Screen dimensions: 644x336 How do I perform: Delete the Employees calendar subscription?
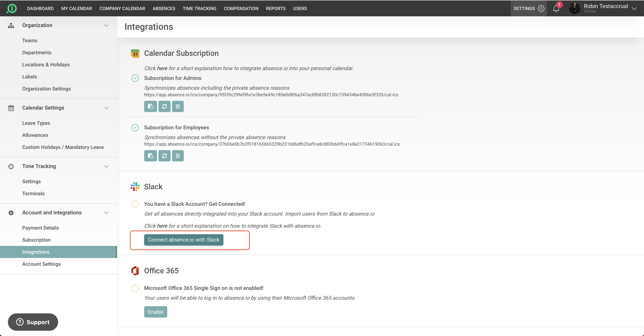pyautogui.click(x=178, y=156)
